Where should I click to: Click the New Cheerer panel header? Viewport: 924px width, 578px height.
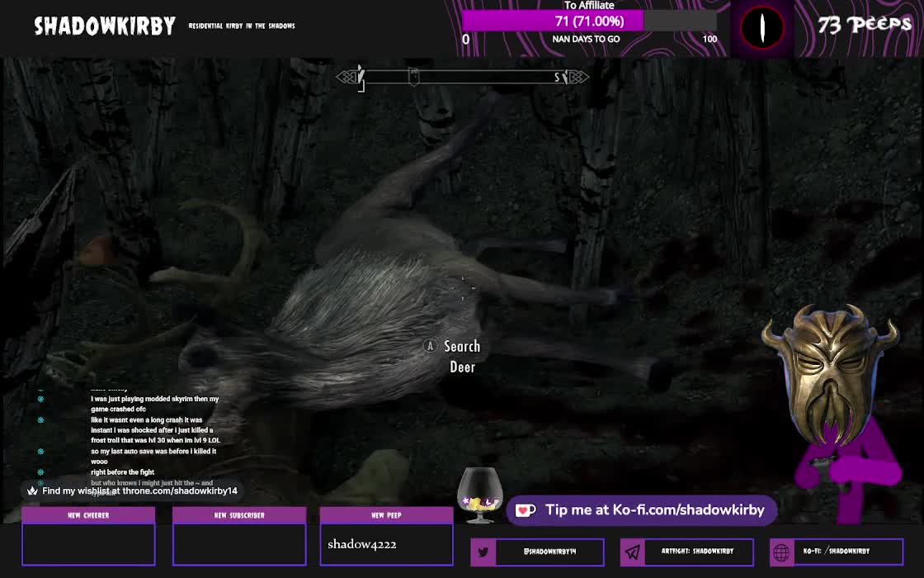[x=88, y=515]
